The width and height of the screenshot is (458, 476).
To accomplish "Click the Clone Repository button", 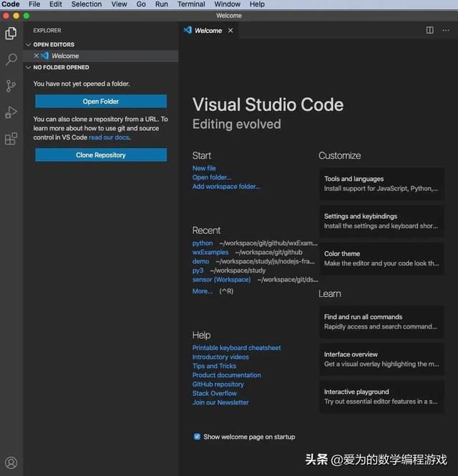I will point(101,155).
